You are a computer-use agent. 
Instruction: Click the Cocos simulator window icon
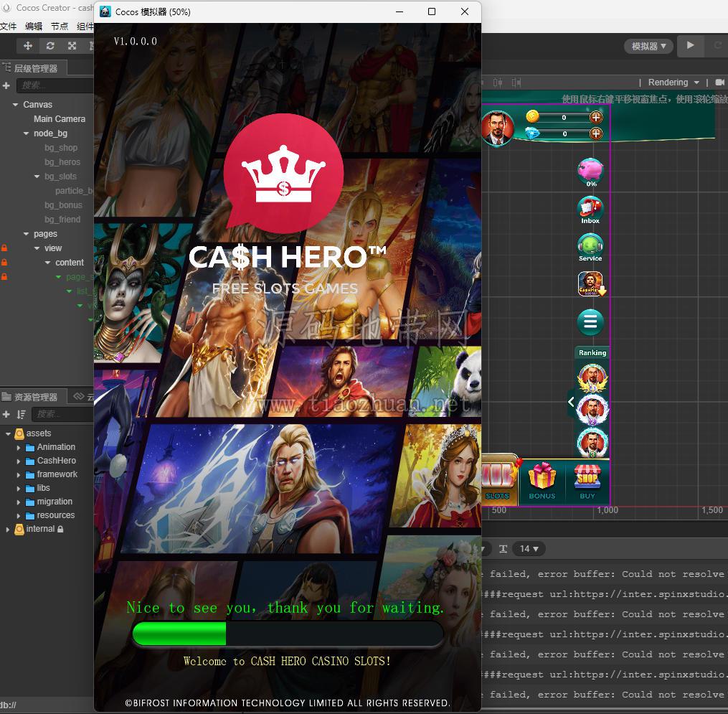(105, 11)
